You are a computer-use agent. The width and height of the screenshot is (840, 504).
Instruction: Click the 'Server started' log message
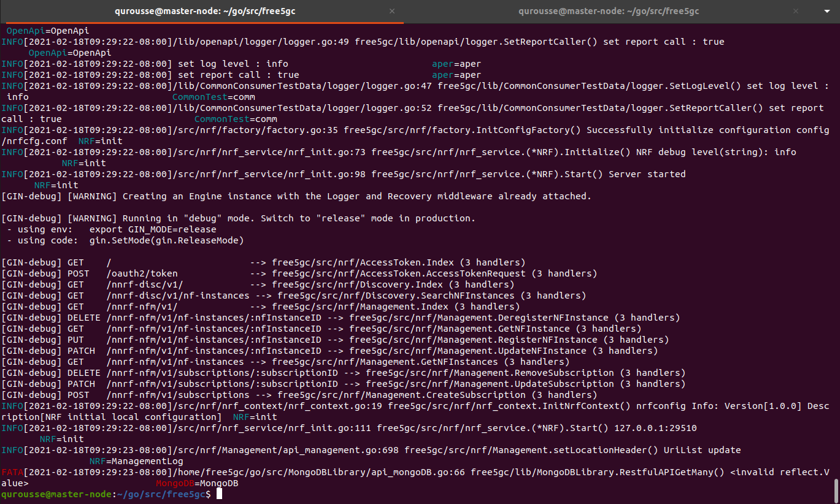pos(647,174)
